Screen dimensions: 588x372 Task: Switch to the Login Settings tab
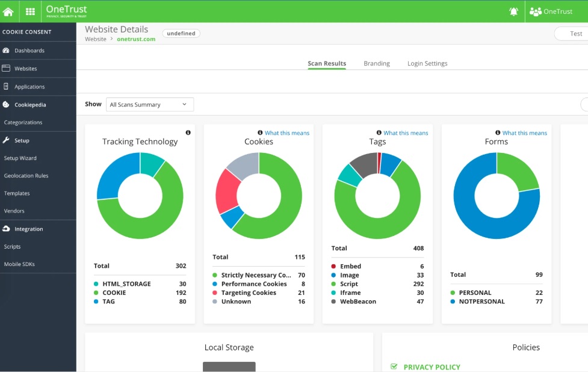point(427,63)
